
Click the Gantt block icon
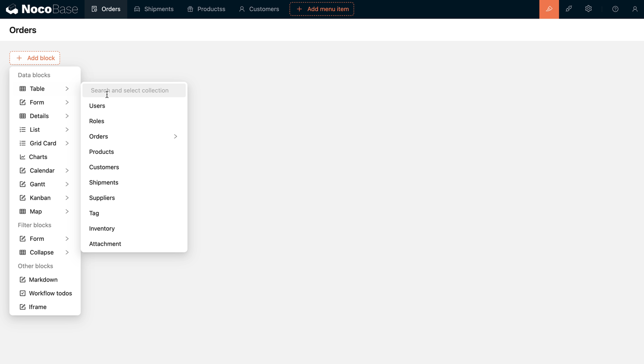tap(23, 184)
